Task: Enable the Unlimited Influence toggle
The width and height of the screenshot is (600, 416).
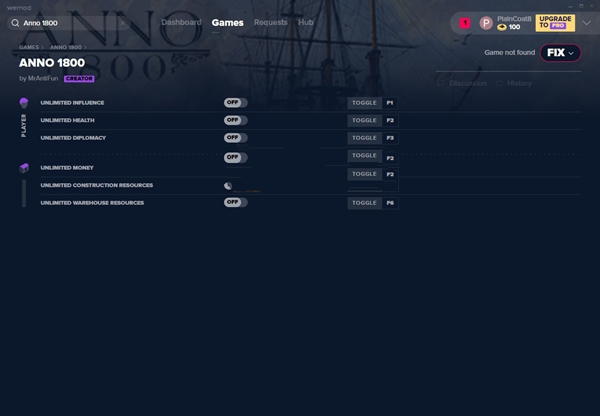Action: click(235, 103)
